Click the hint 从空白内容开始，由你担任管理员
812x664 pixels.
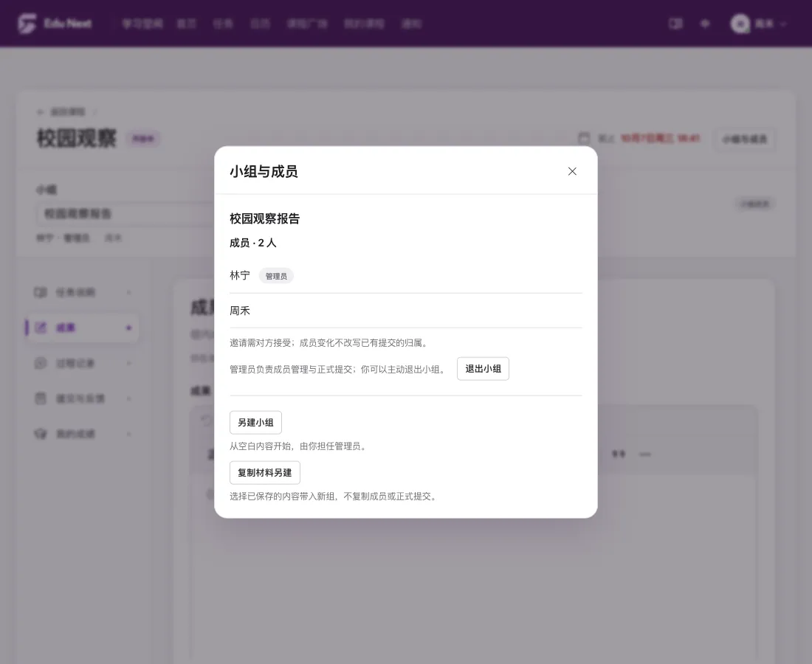[x=298, y=446]
